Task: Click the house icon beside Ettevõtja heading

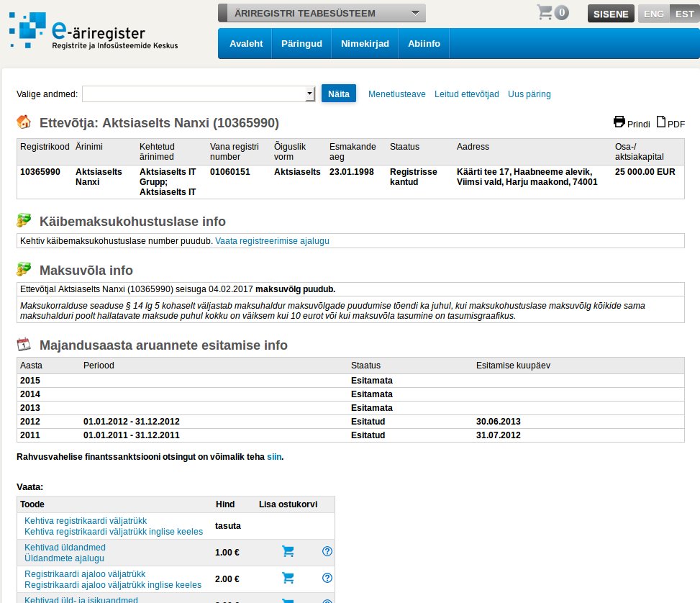Action: tap(24, 122)
